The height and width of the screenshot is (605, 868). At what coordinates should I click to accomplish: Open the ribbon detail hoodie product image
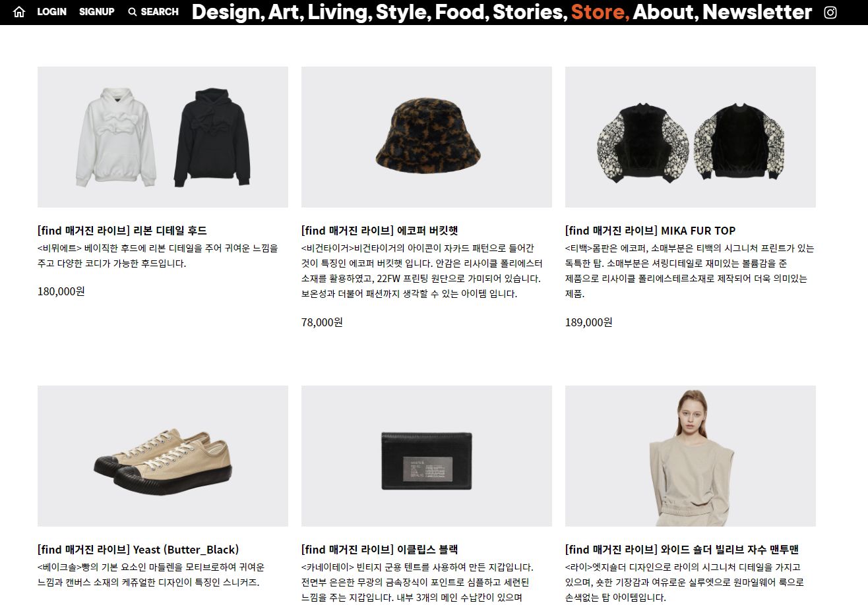point(163,137)
